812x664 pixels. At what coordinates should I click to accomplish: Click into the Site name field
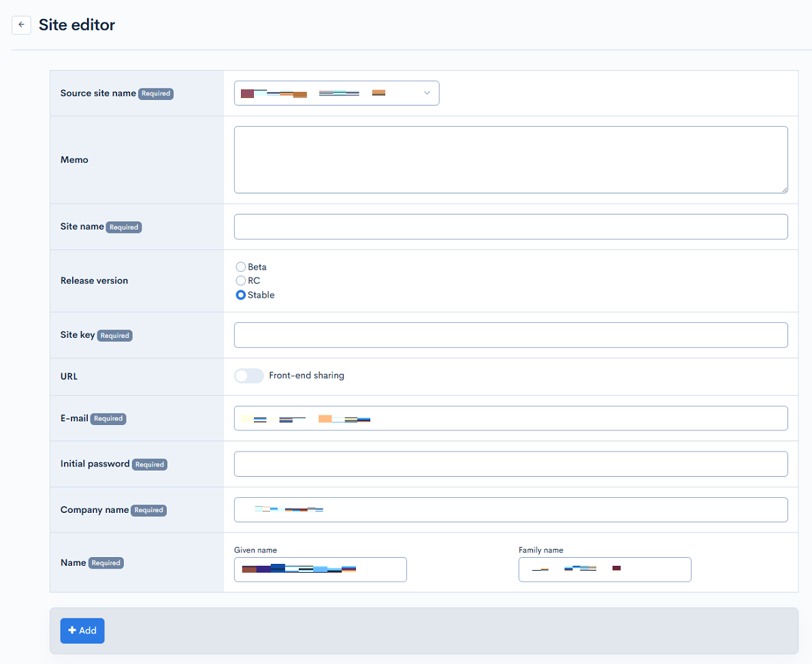(510, 227)
